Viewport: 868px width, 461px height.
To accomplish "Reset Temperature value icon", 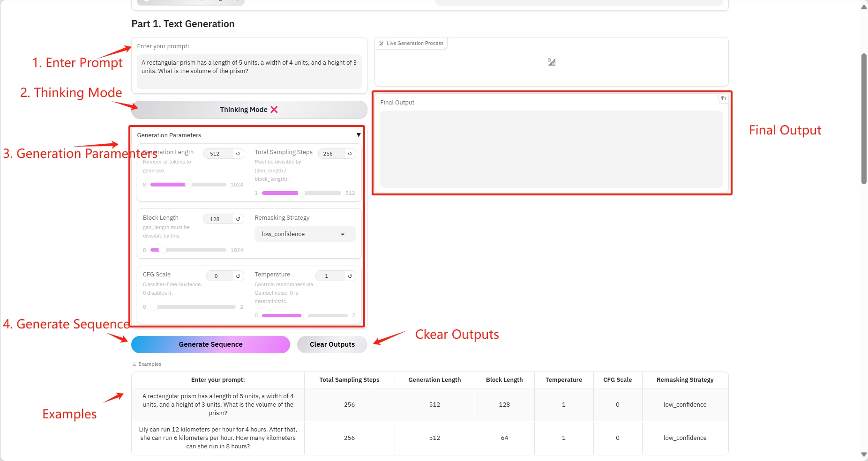I will point(350,276).
